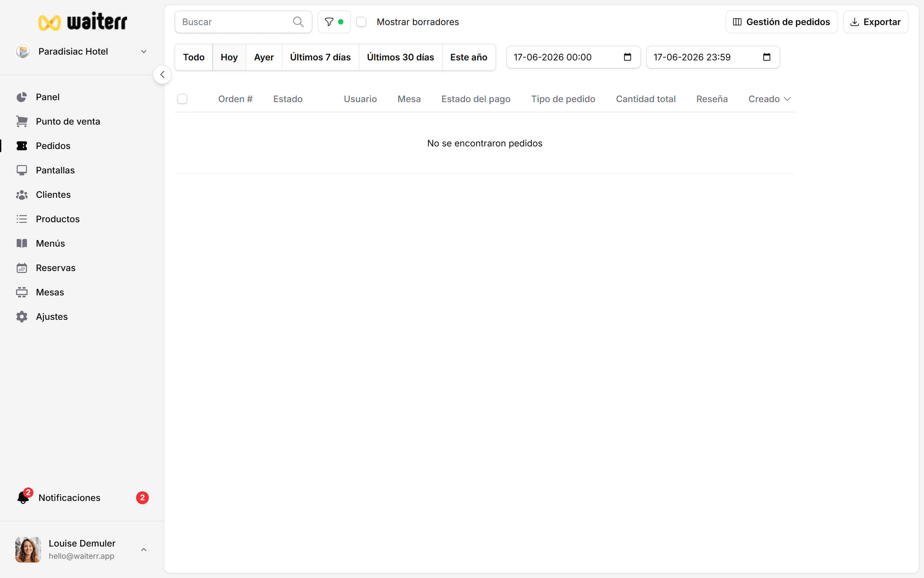Select the Pedidos ticket icon
This screenshot has height=578, width=924.
pyautogui.click(x=22, y=146)
